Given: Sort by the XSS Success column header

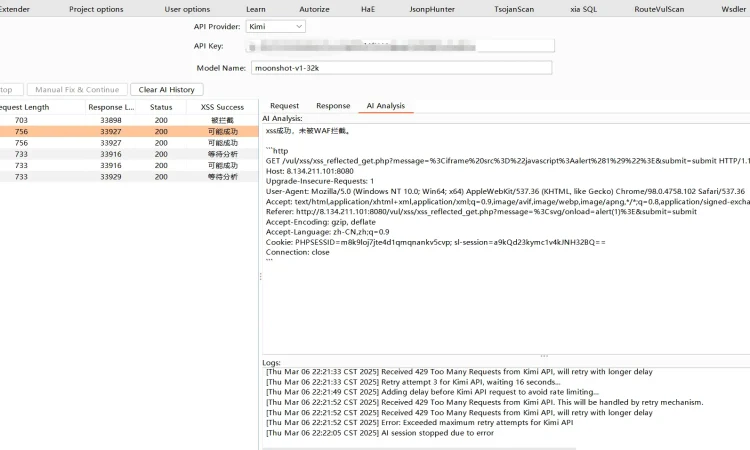Looking at the screenshot, I should (x=222, y=107).
